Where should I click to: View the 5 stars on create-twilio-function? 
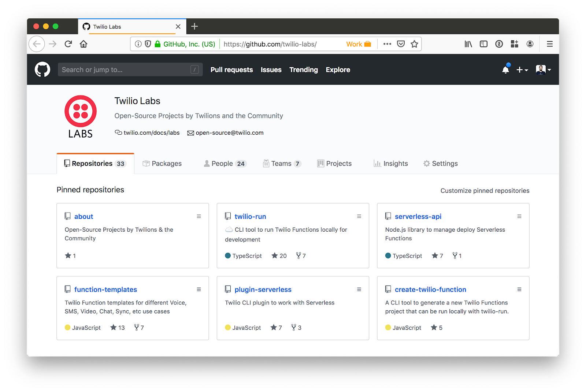click(x=437, y=328)
